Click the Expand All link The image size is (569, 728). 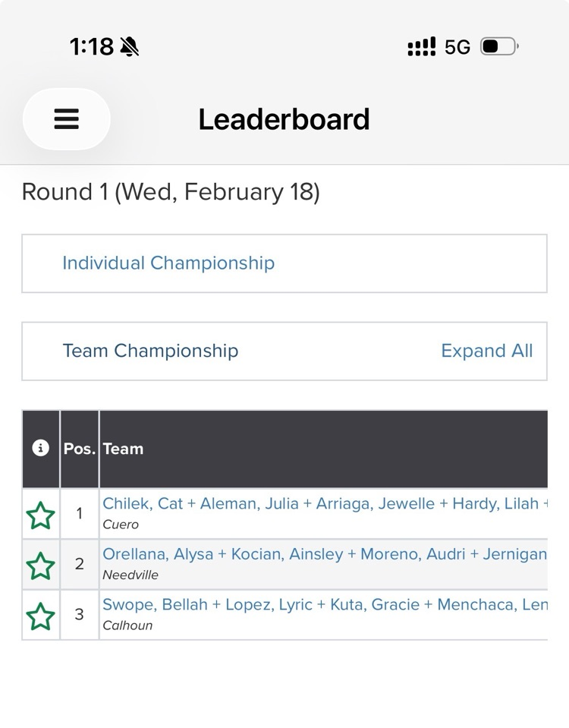coord(487,351)
